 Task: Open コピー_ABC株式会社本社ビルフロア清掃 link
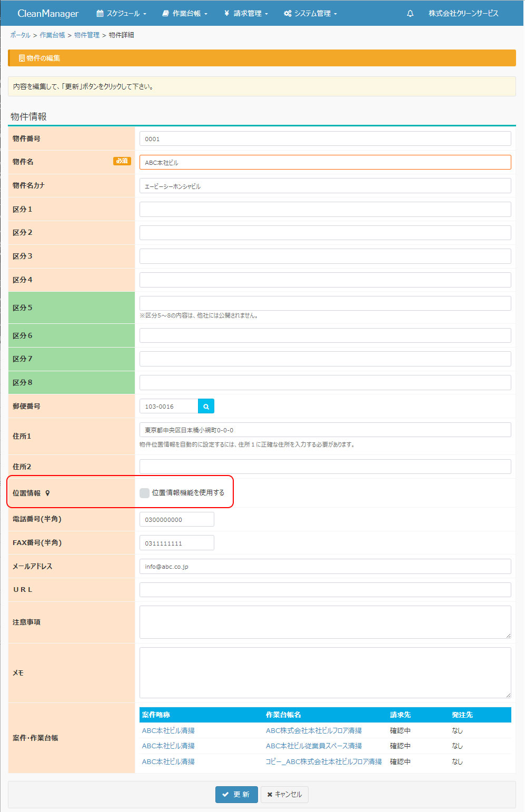point(324,761)
